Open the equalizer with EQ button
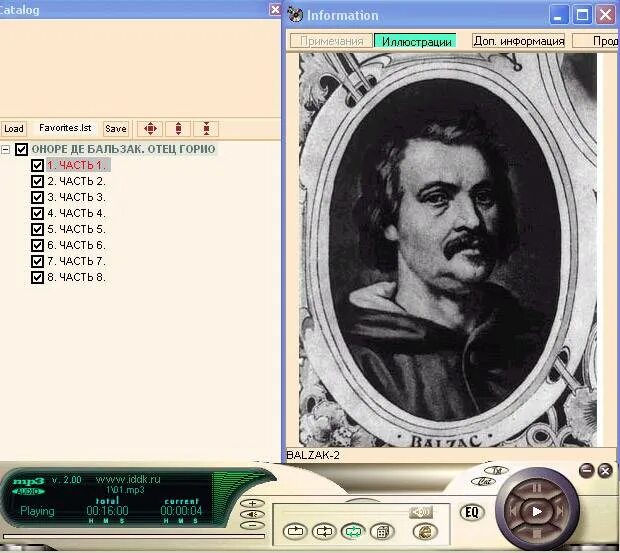 coord(471,512)
